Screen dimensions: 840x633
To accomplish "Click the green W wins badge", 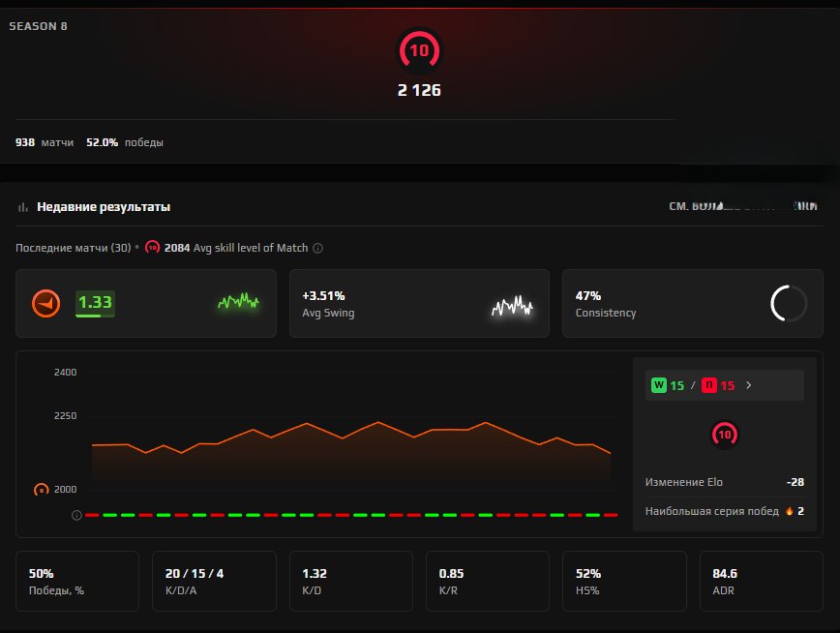I will pos(658,385).
